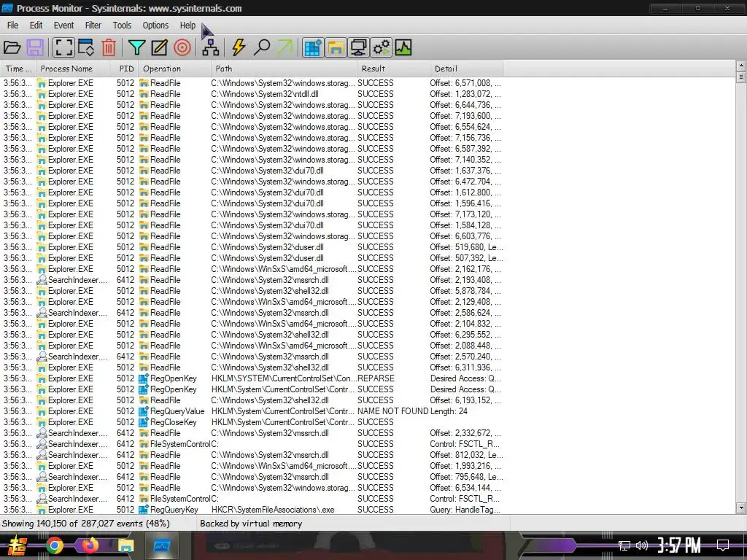Sort by the Path column header
This screenshot has height=560, width=747.
284,69
